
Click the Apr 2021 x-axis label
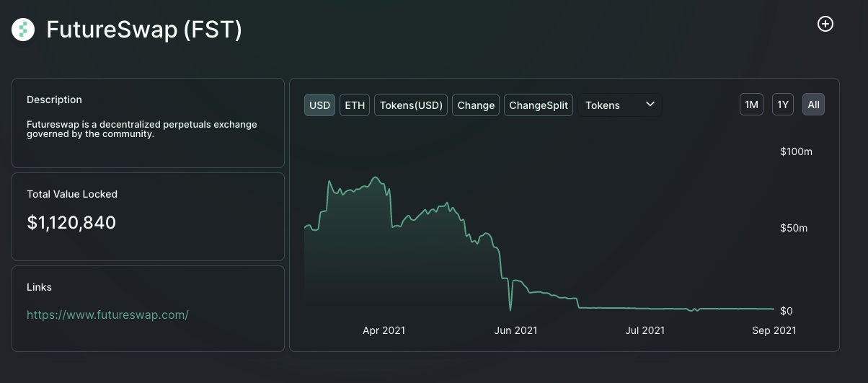384,330
